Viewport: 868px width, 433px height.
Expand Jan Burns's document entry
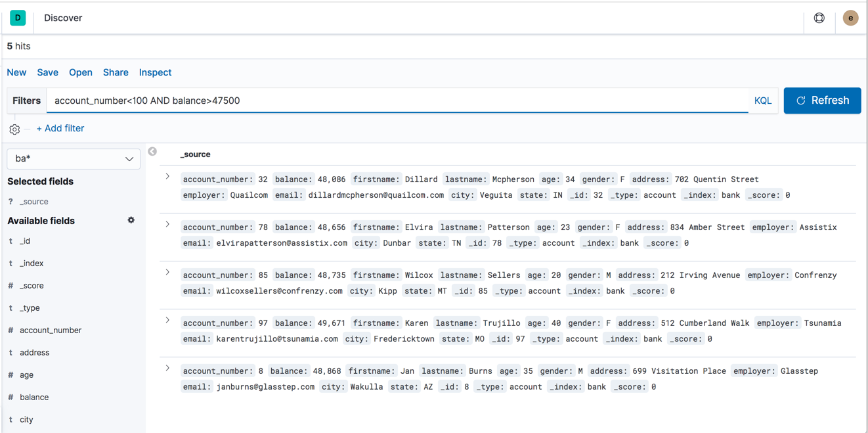pyautogui.click(x=167, y=368)
